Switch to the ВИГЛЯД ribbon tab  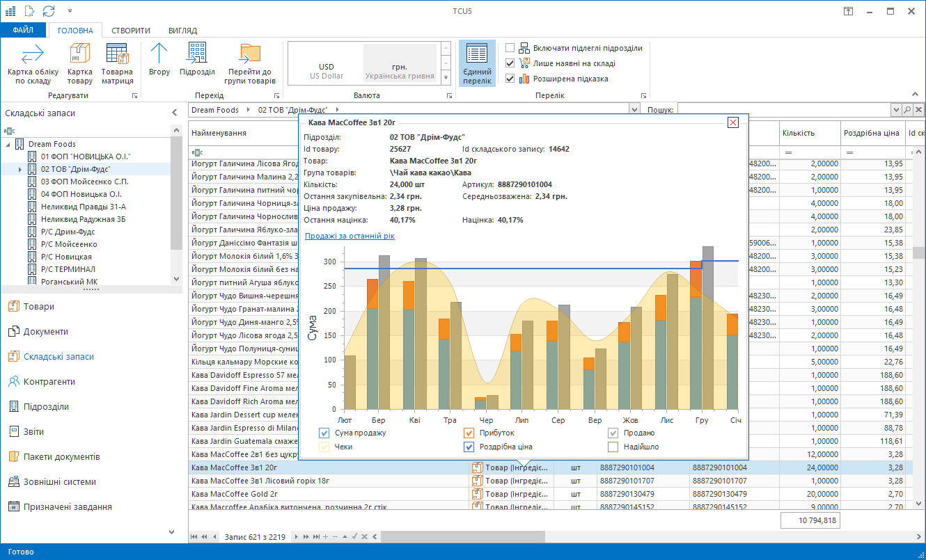tap(182, 31)
